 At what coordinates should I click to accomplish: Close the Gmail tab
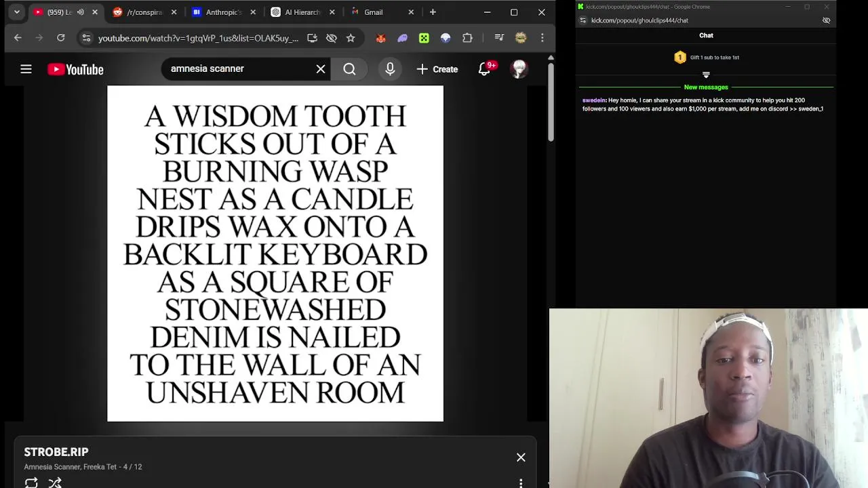tap(411, 12)
